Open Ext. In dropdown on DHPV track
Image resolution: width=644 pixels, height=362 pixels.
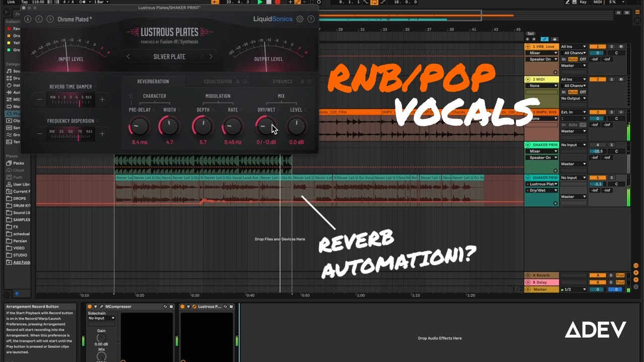click(574, 112)
